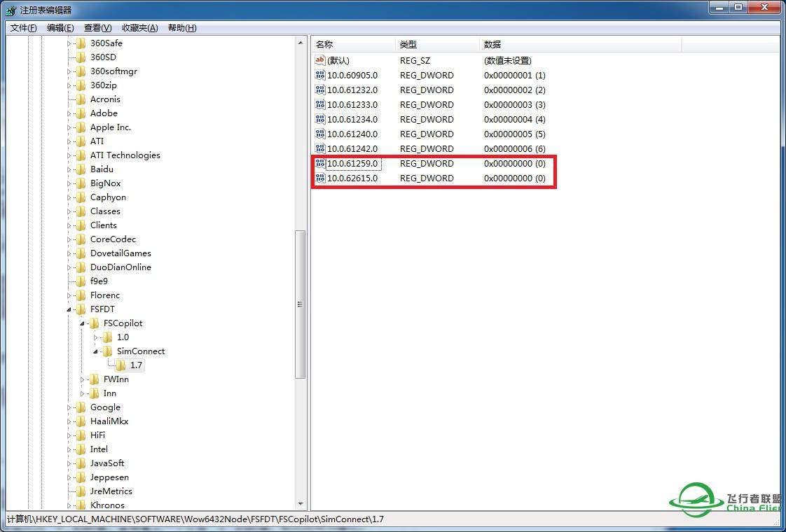The width and height of the screenshot is (786, 532).
Task: Expand the Inn key
Action: coord(82,394)
